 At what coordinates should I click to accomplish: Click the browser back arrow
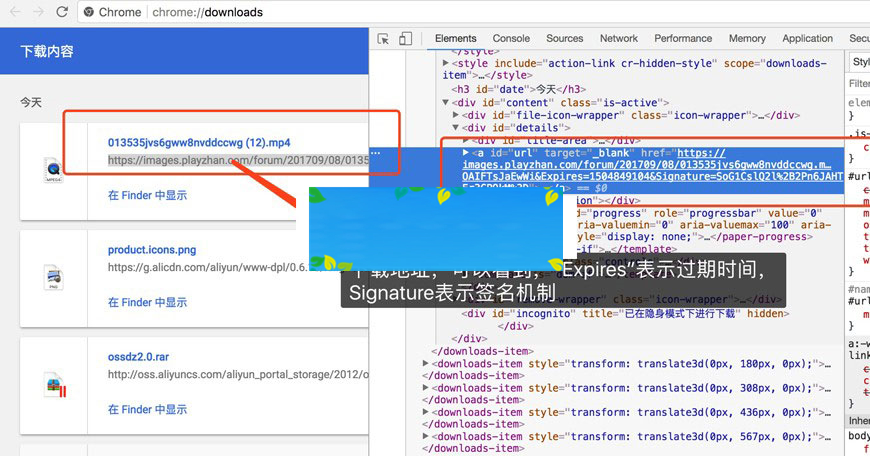[12, 12]
